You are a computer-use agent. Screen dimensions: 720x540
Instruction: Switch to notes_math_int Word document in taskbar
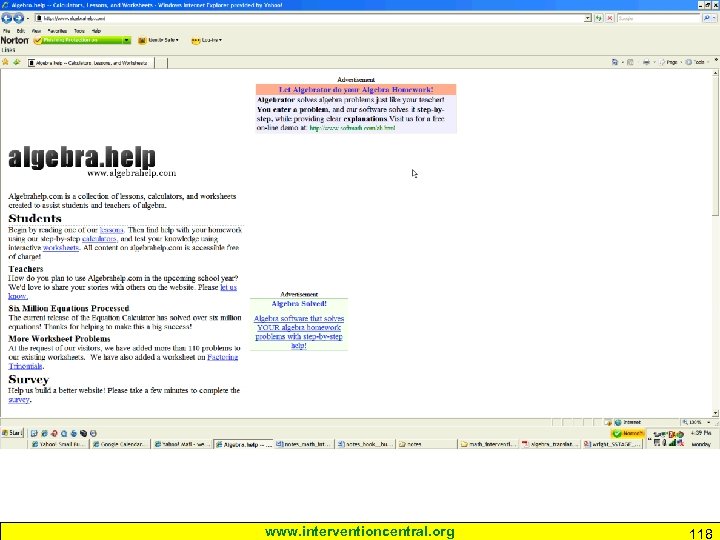[304, 444]
